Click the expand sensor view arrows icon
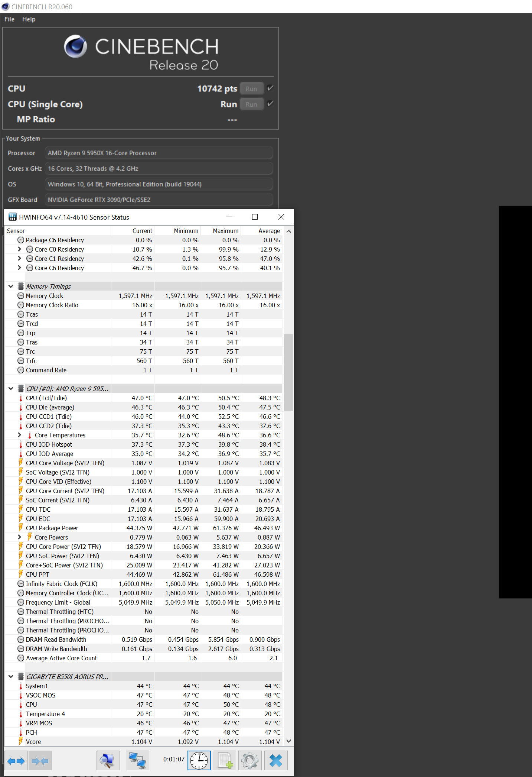Screen dimensions: 532x777 (16, 761)
